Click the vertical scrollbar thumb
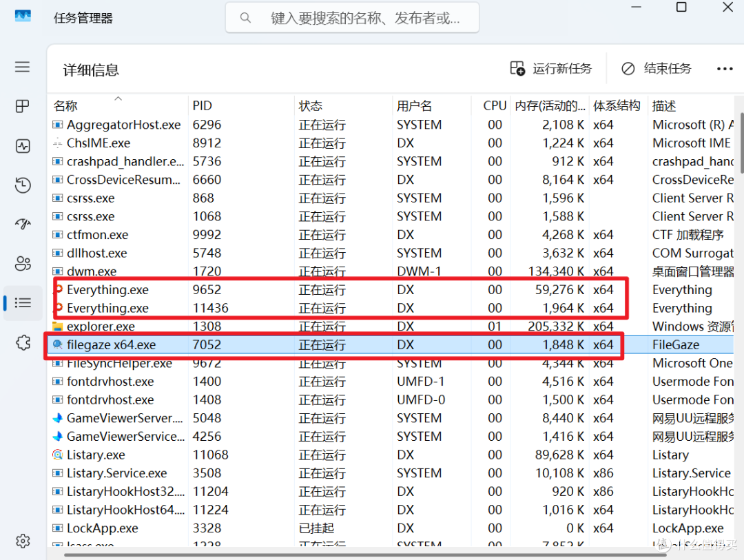 741,143
